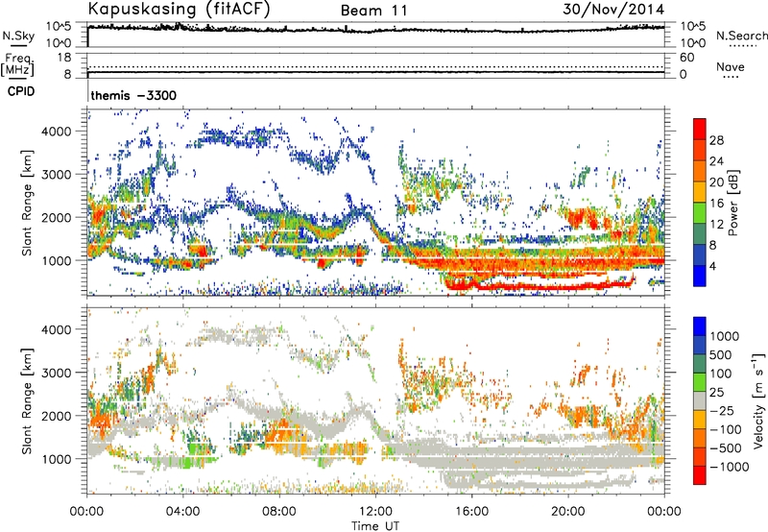Click '2000' tick on velocity panel
This screenshot has width=768, height=532.
[56, 416]
